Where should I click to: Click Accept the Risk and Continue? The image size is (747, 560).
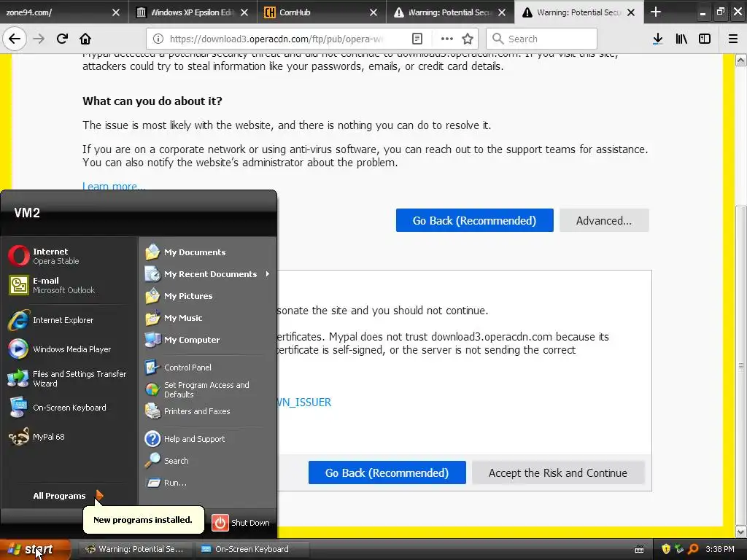(558, 472)
